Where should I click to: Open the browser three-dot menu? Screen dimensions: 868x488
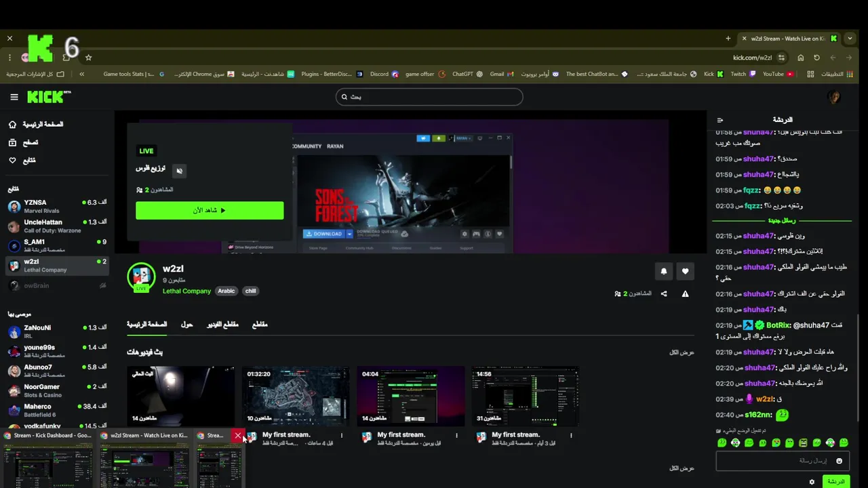tap(9, 58)
